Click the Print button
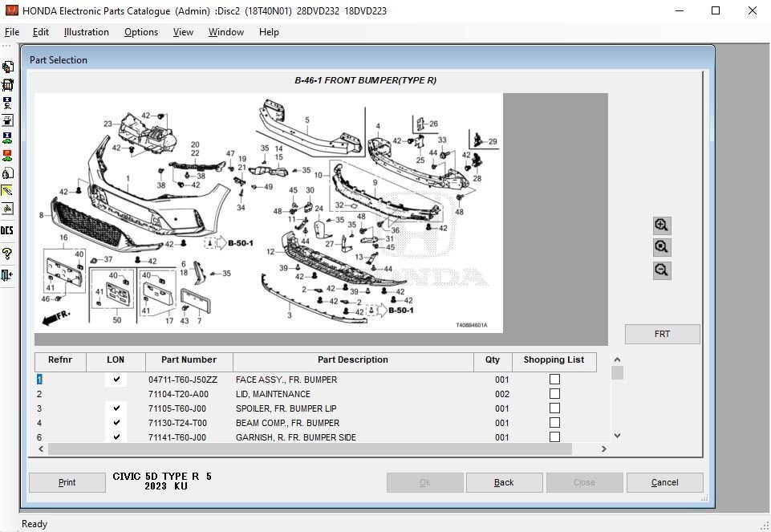The width and height of the screenshot is (771, 532). click(67, 482)
